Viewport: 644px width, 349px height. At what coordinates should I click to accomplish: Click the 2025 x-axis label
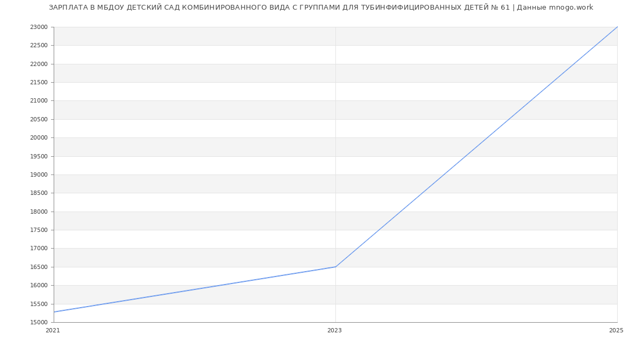coord(616,331)
